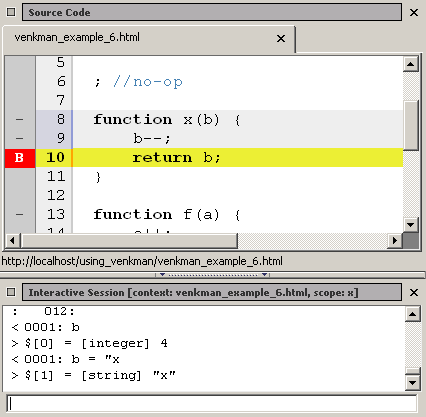This screenshot has width=426, height=417.
Task: Remove the breakpoint B on line 10
Action: pos(20,158)
